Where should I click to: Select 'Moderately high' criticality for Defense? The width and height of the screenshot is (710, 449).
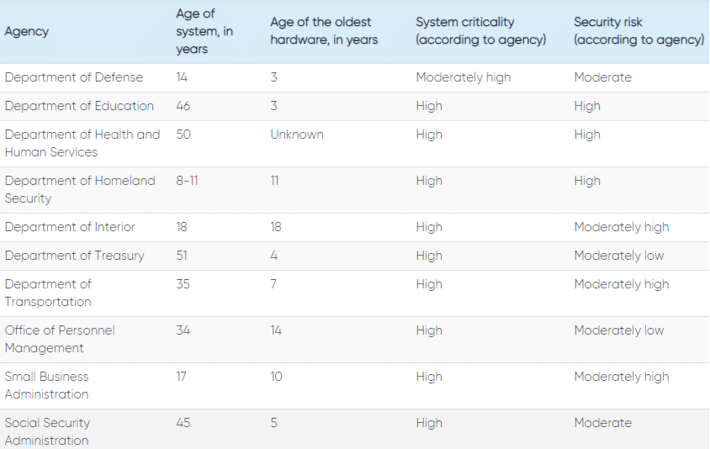point(463,77)
